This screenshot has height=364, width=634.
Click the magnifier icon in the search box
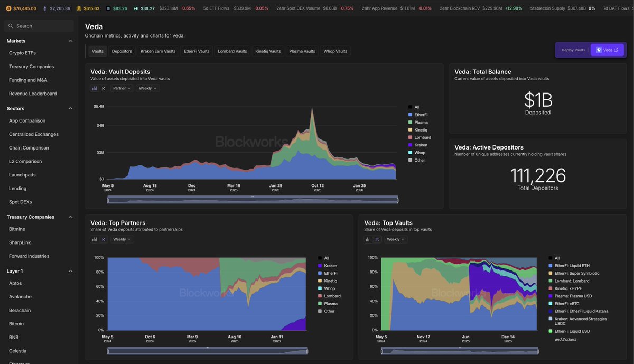[x=11, y=26]
